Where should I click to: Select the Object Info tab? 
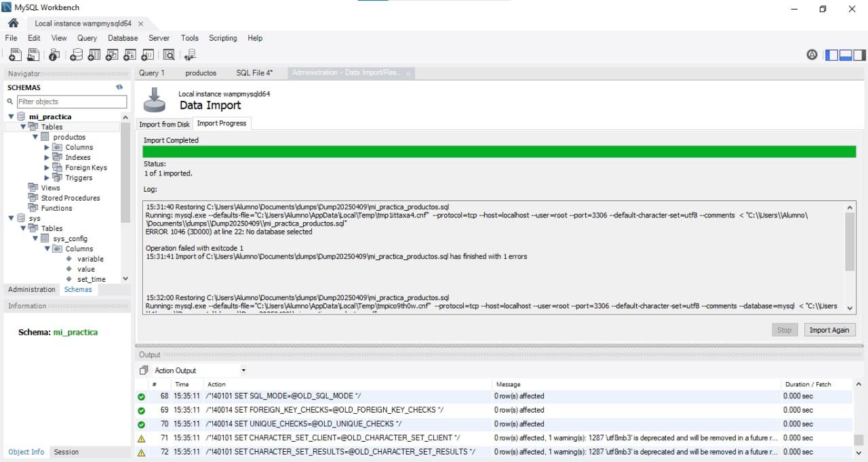(26, 452)
